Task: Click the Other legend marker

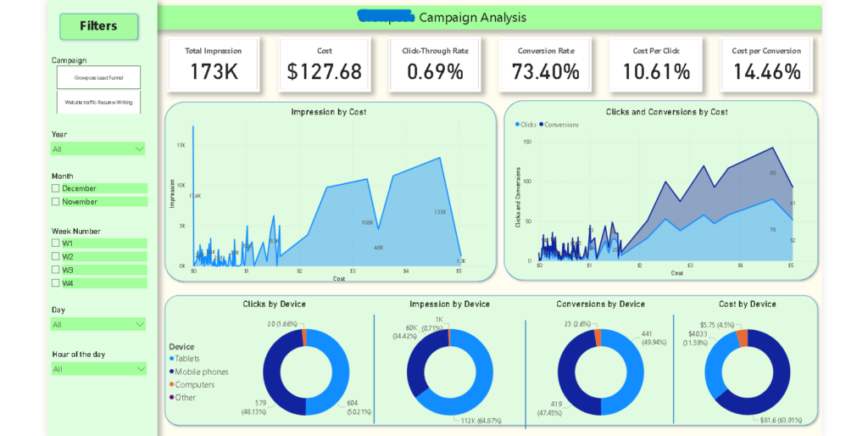Action: click(x=171, y=397)
